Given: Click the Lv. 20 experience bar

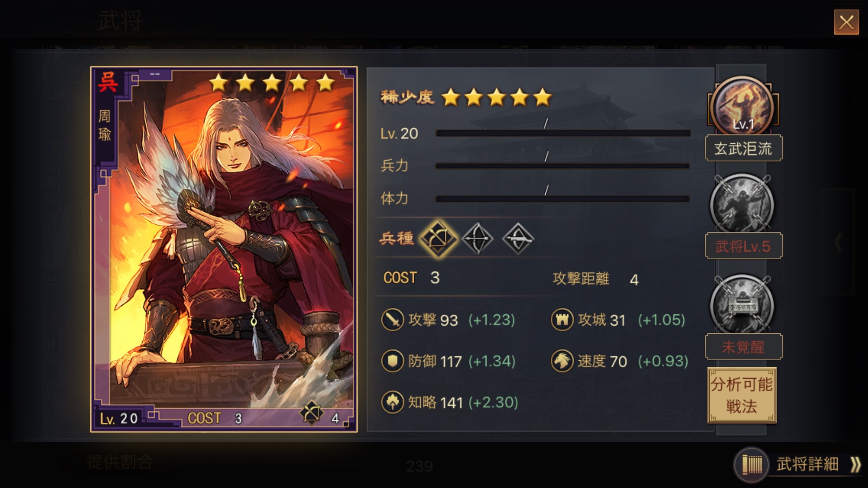Looking at the screenshot, I should 563,133.
